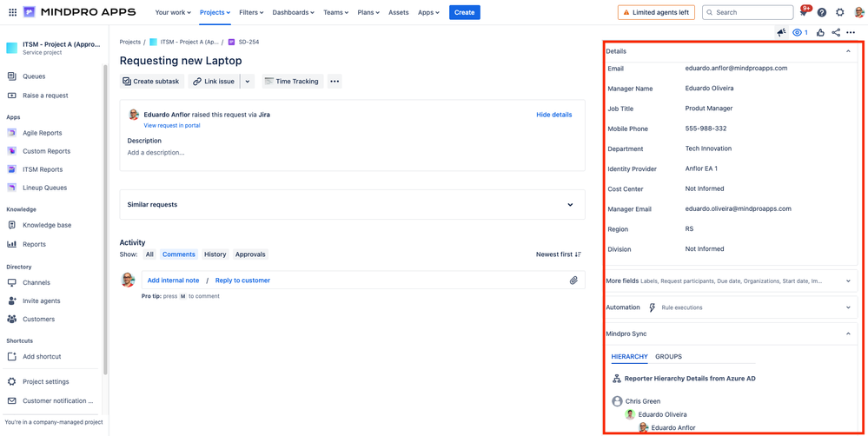Click Reply to customer

[x=242, y=281]
